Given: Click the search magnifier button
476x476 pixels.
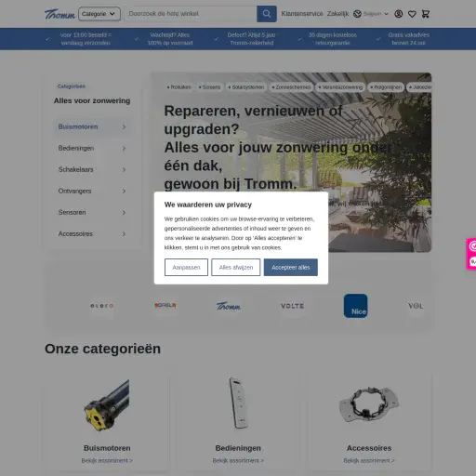Looking at the screenshot, I should pos(267,14).
